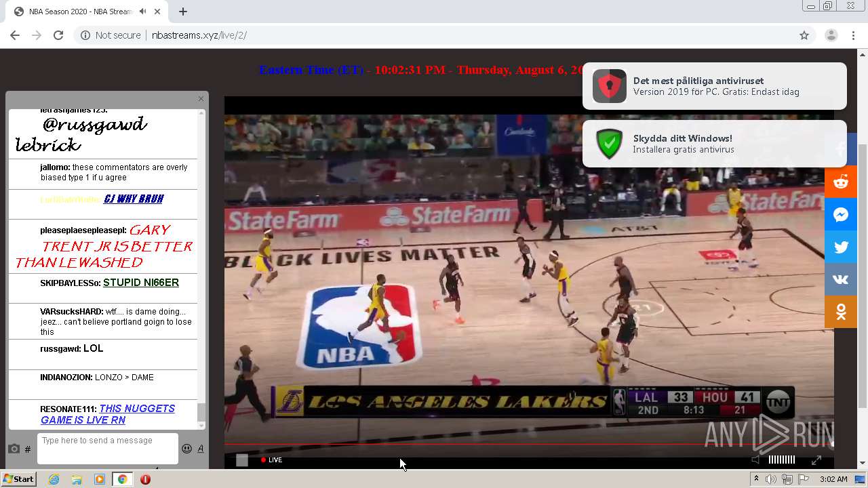Click username VARsucksHARD in chat
Viewport: 868px width, 488px height.
click(71, 312)
